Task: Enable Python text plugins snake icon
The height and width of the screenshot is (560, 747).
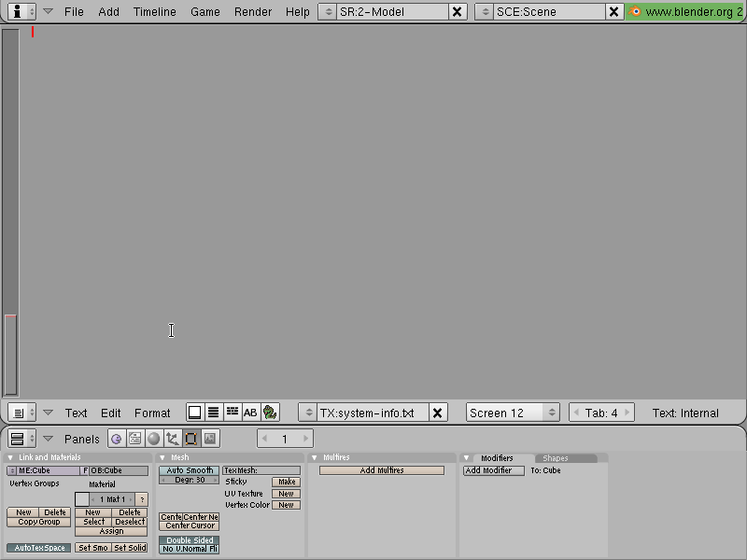Action: click(270, 413)
